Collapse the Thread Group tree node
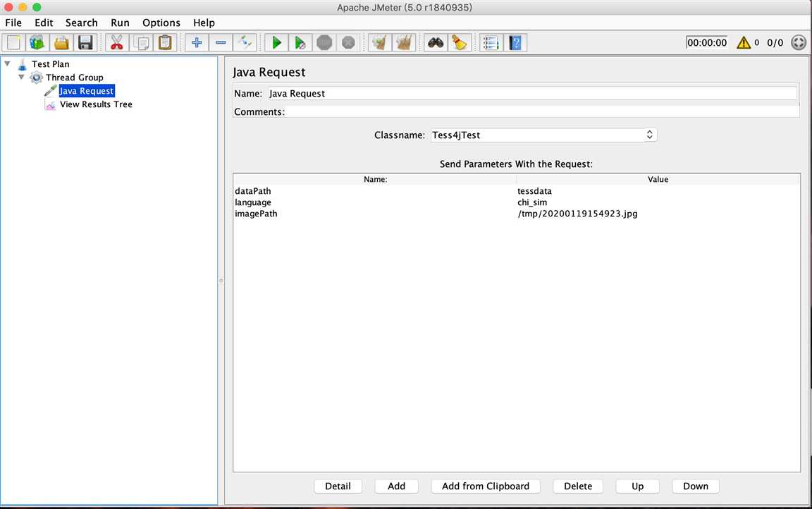 click(21, 77)
